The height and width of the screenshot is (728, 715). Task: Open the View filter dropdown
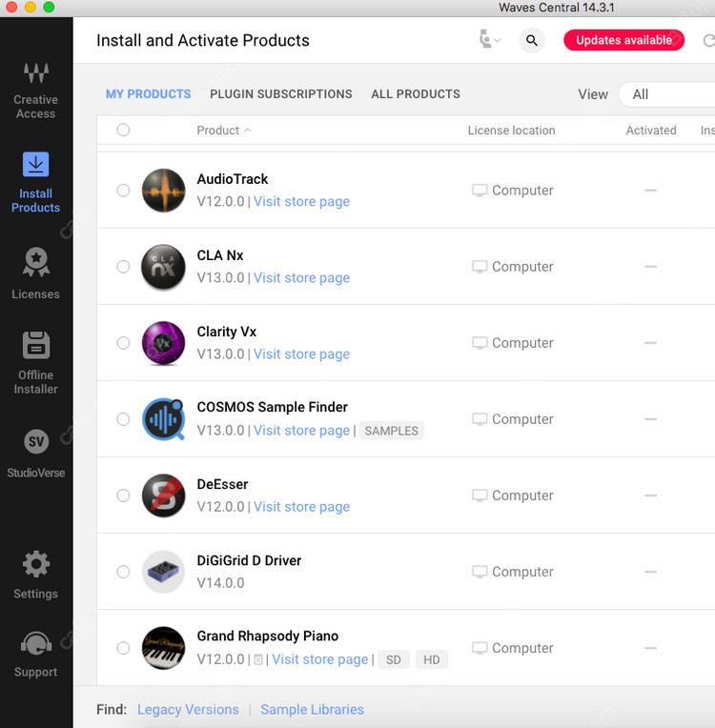pos(667,94)
